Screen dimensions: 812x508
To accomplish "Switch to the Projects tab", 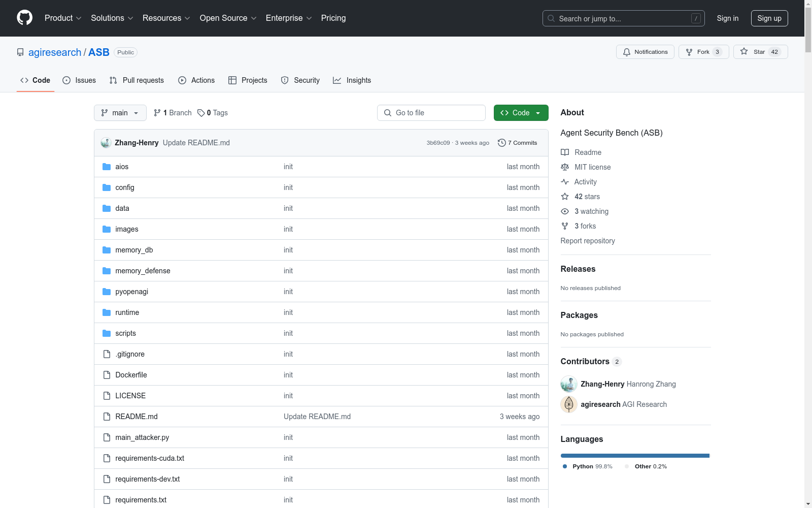I will pos(248,80).
